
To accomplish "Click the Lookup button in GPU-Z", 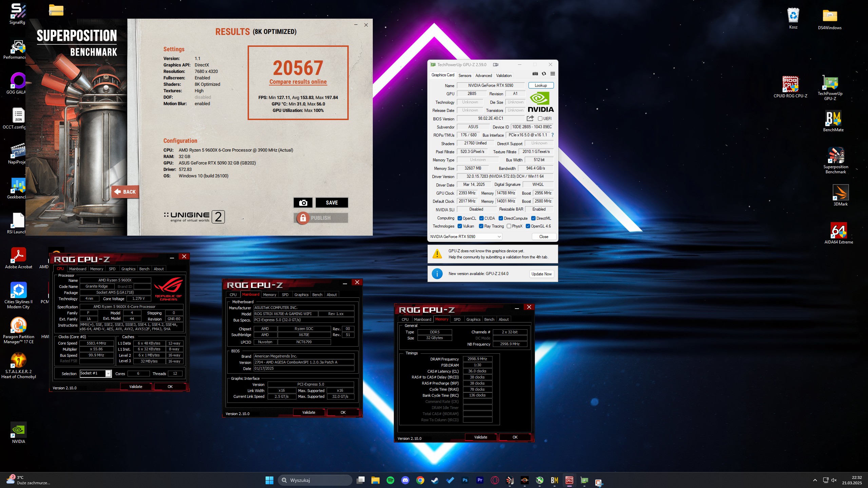I will (x=541, y=85).
